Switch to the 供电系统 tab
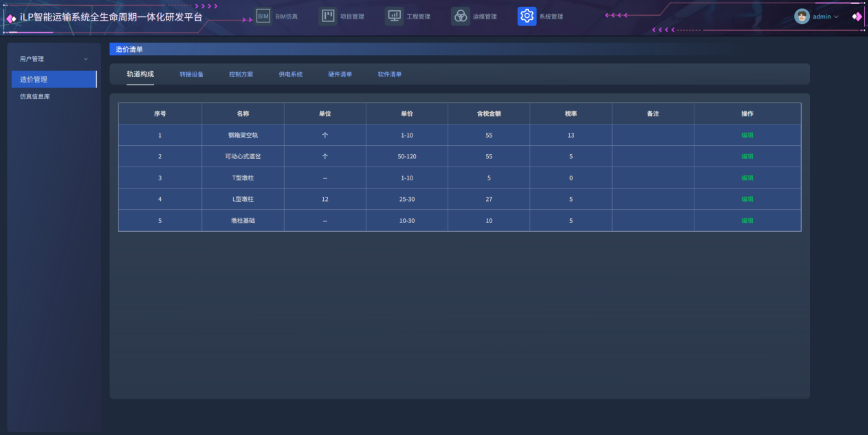Viewport: 868px width, 435px height. (291, 74)
